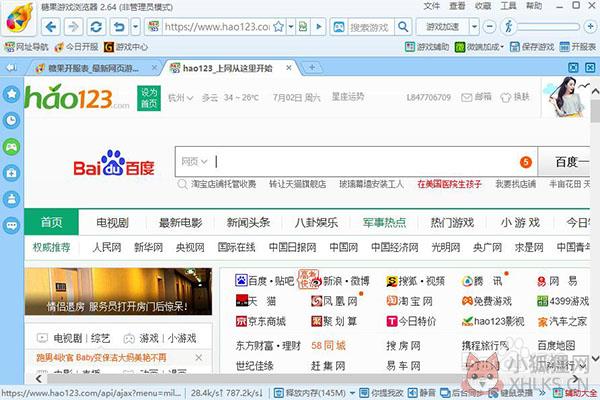
Task: Close the hao123 tab
Action: pos(289,68)
